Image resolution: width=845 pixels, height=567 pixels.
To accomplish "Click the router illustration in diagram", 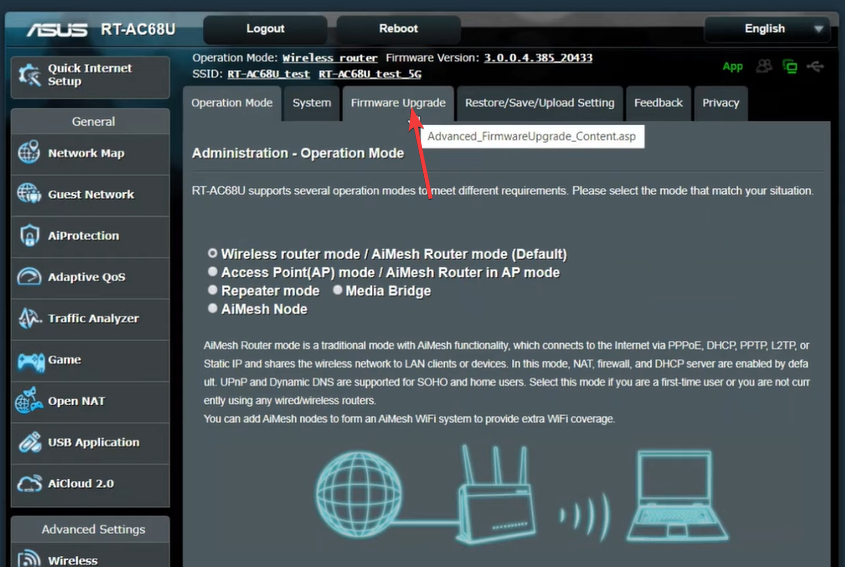I will 497,493.
